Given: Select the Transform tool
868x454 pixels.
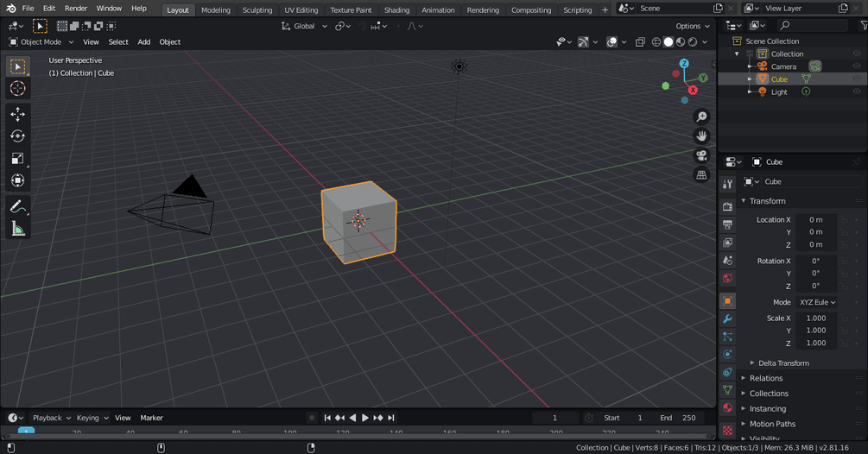Looking at the screenshot, I should pos(18,181).
